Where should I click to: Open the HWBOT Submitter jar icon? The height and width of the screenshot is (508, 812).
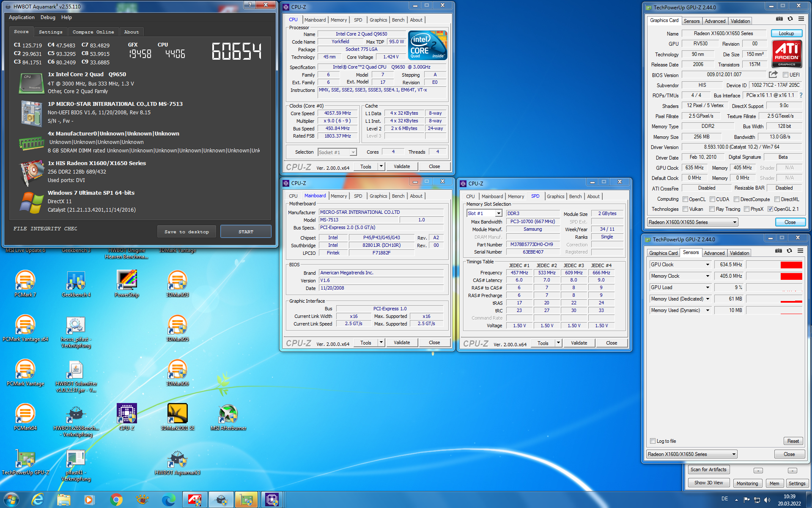click(76, 376)
